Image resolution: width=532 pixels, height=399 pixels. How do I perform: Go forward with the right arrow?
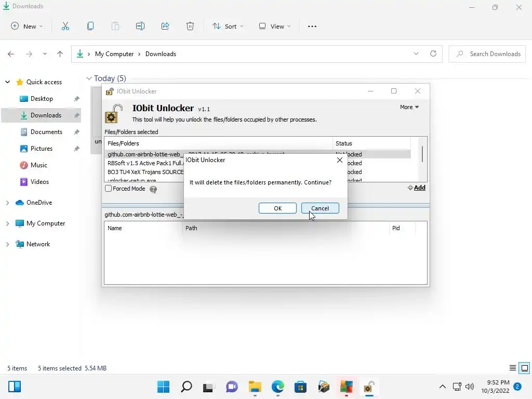[29, 54]
